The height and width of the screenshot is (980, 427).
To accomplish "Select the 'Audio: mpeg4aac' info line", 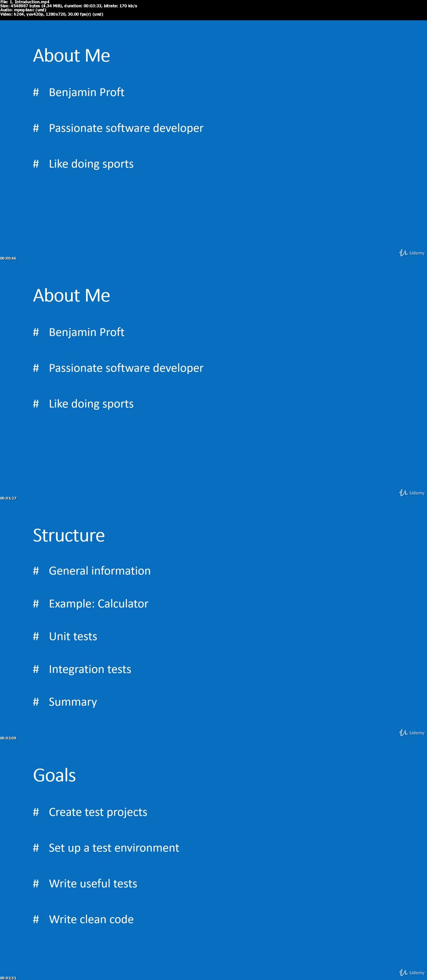I will click(23, 10).
